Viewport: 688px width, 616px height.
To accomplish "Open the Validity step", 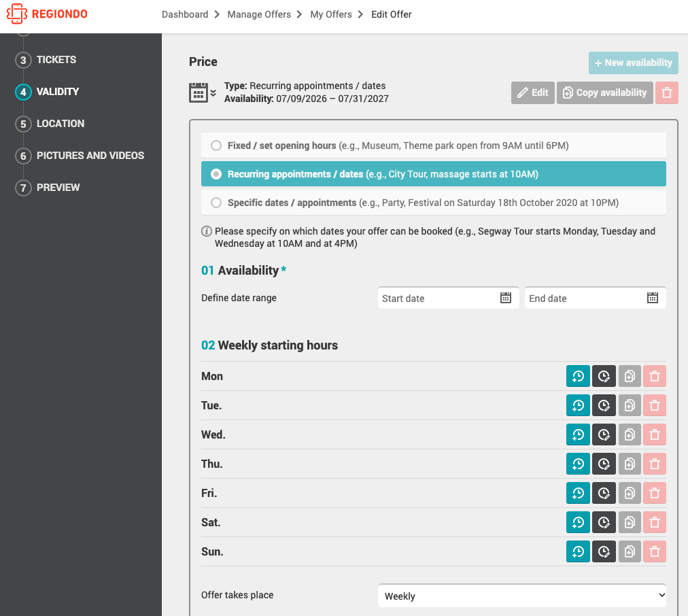I will tap(47, 92).
